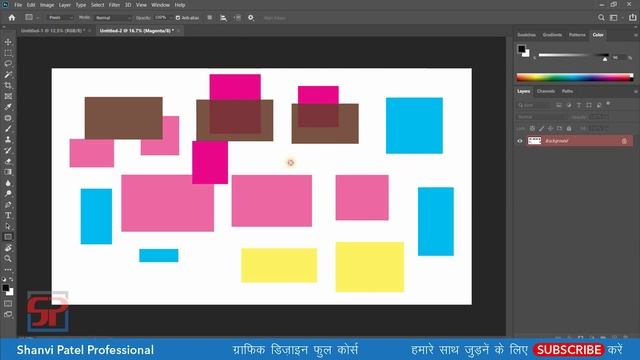Viewport: 640px width, 360px height.
Task: Toggle lock all in Layers panel
Action: coord(569,128)
